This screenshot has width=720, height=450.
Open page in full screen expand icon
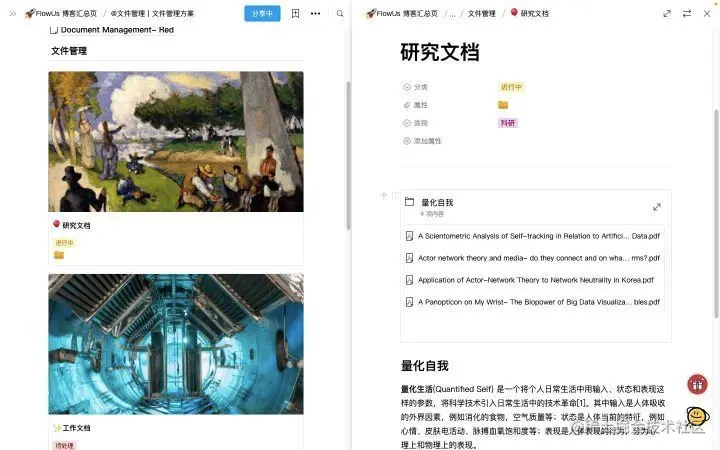pos(667,14)
